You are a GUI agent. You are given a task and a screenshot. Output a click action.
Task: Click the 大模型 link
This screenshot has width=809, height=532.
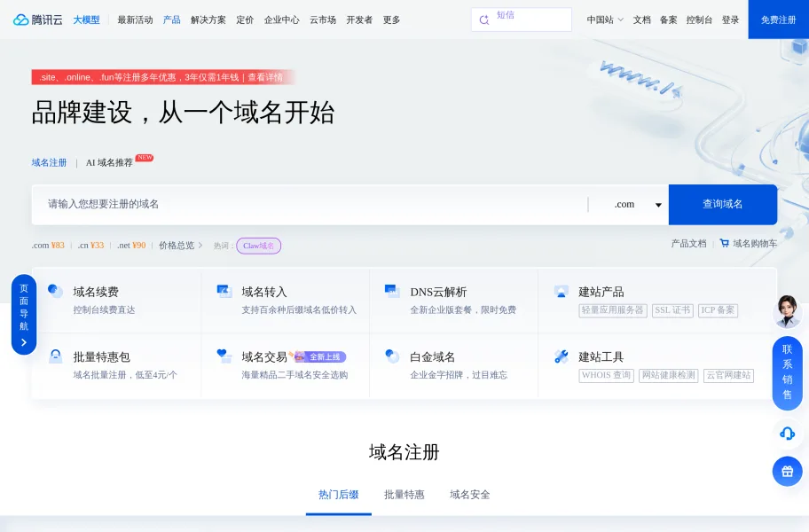point(86,20)
